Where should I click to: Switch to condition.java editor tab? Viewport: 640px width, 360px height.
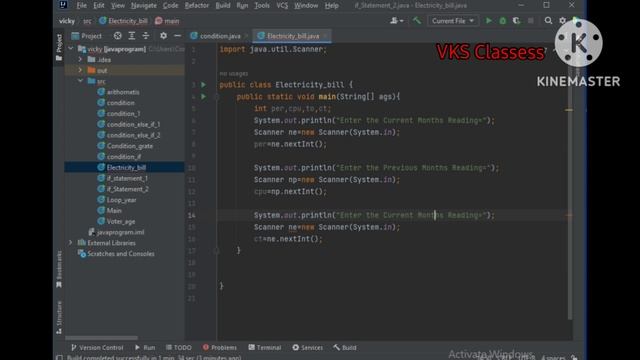click(220, 36)
